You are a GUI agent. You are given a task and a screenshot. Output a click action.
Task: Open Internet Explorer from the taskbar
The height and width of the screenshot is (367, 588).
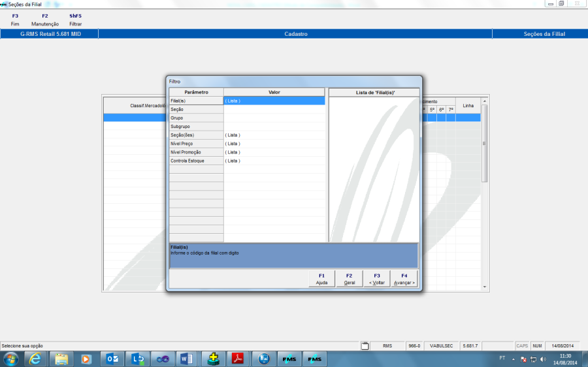[35, 359]
